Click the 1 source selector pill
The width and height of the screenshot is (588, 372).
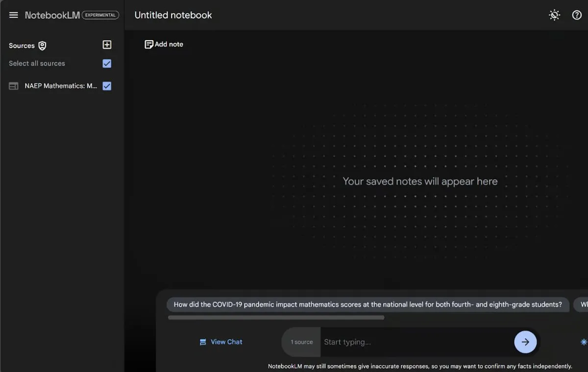[x=301, y=342]
